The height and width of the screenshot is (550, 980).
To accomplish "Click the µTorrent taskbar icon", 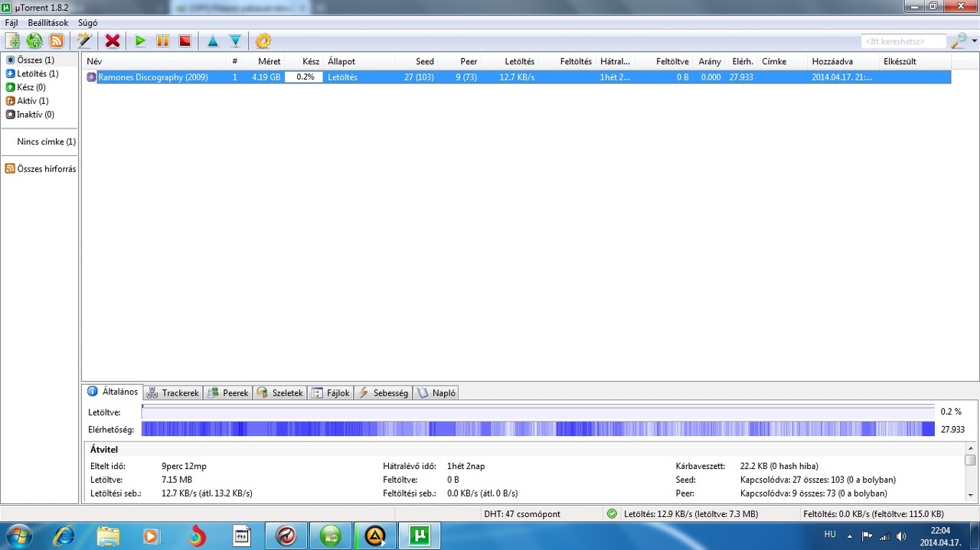I will [419, 536].
